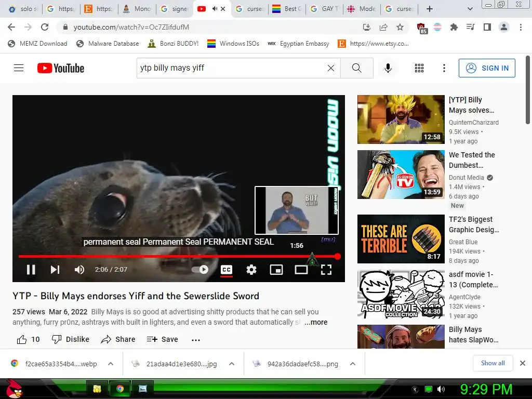Toggle the autoplay switch in player
532x399 pixels.
click(x=200, y=270)
